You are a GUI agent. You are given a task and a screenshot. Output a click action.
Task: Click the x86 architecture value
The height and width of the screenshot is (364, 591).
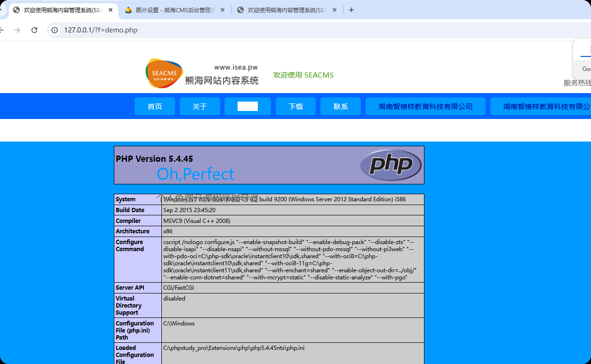coord(168,231)
